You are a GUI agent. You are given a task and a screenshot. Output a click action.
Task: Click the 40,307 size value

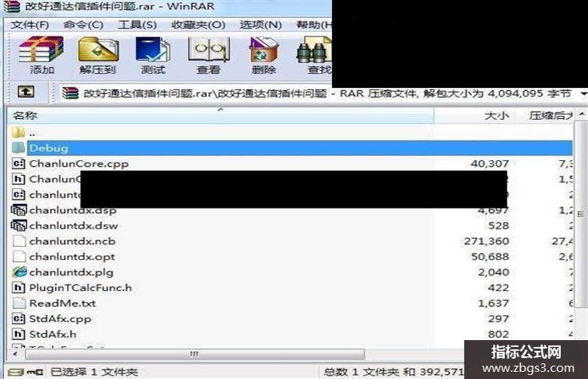pyautogui.click(x=490, y=164)
